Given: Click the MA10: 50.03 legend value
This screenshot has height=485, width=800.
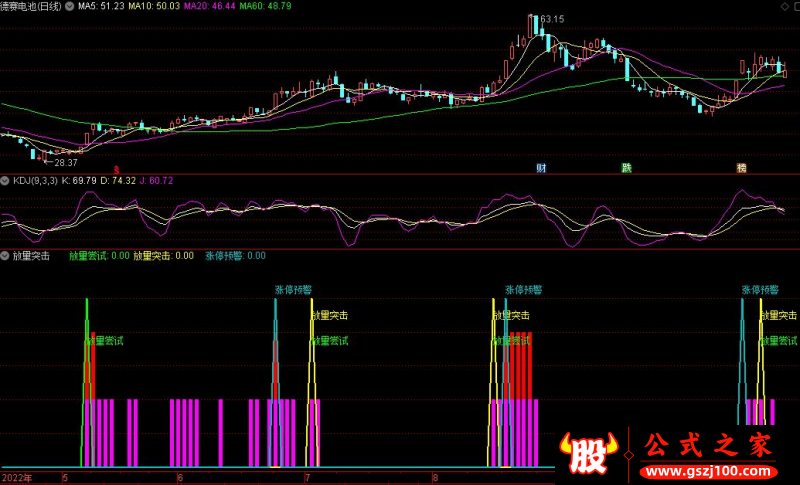Looking at the screenshot, I should pyautogui.click(x=154, y=6).
